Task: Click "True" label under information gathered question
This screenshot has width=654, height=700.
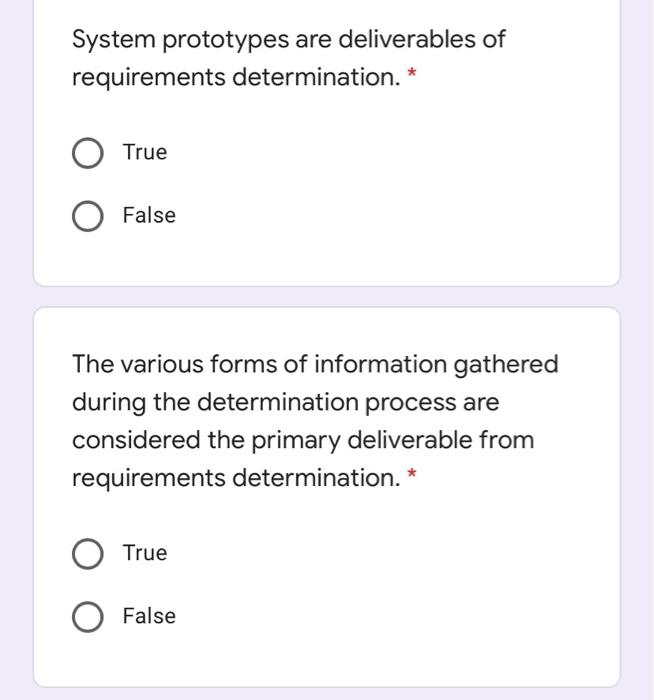Action: pos(145,553)
